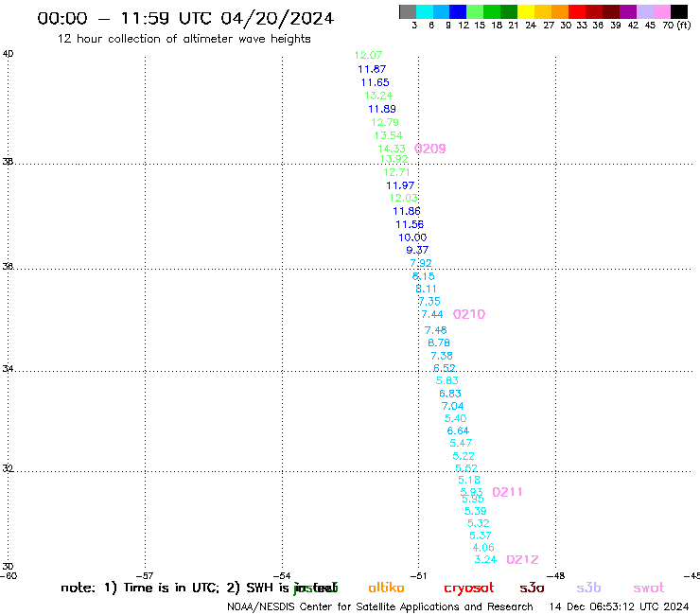Click the wave height value 5.83
Image resolution: width=700 pixels, height=615 pixels.
point(447,381)
